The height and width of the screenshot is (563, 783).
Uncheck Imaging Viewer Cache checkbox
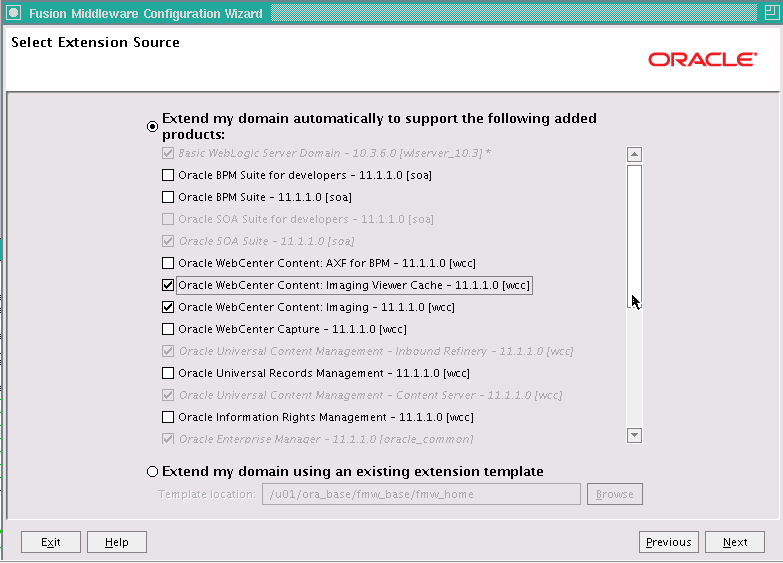coord(168,285)
